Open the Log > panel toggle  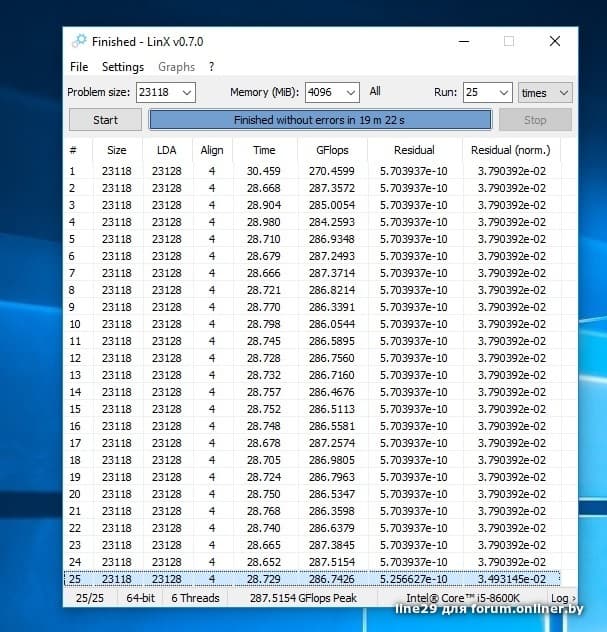coord(562,597)
